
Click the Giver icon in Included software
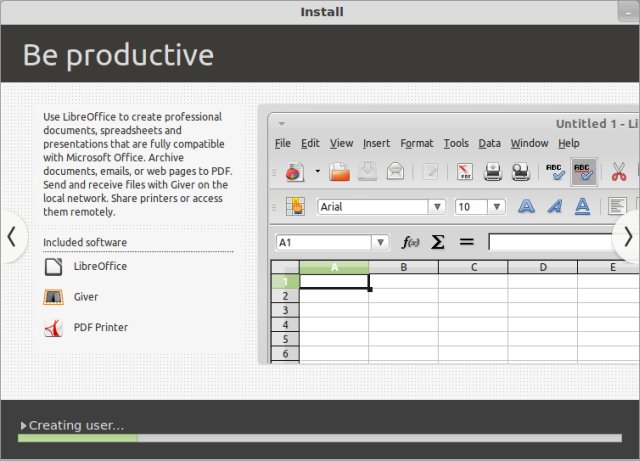pyautogui.click(x=53, y=297)
